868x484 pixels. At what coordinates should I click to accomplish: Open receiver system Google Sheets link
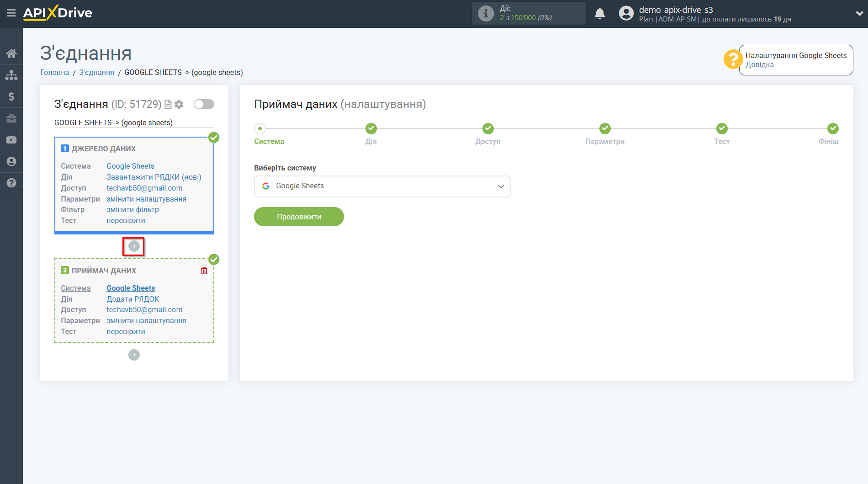click(x=131, y=288)
